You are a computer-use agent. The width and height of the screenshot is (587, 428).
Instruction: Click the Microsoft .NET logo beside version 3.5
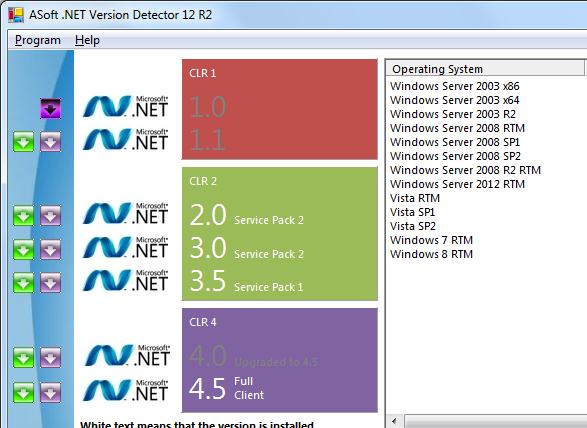[125, 280]
